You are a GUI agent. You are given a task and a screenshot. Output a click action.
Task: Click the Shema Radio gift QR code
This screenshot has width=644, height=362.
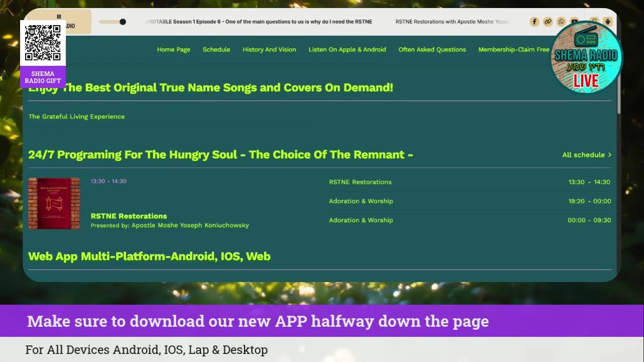(x=43, y=43)
